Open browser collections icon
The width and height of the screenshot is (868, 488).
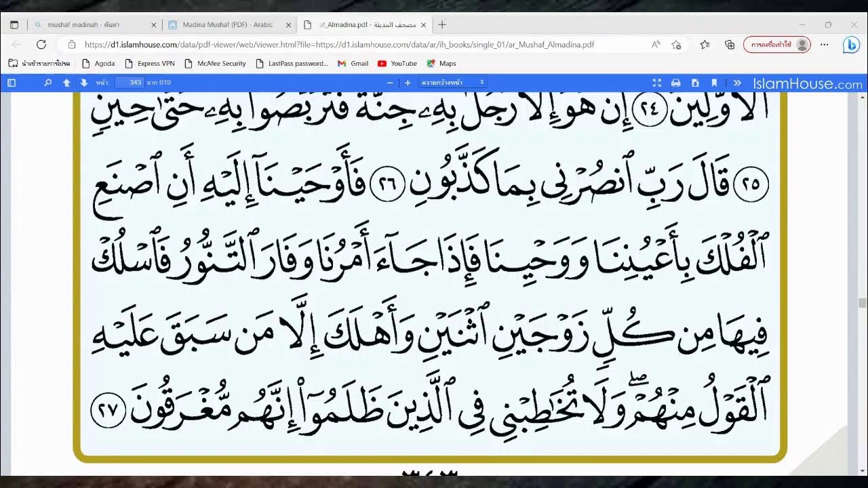(730, 45)
